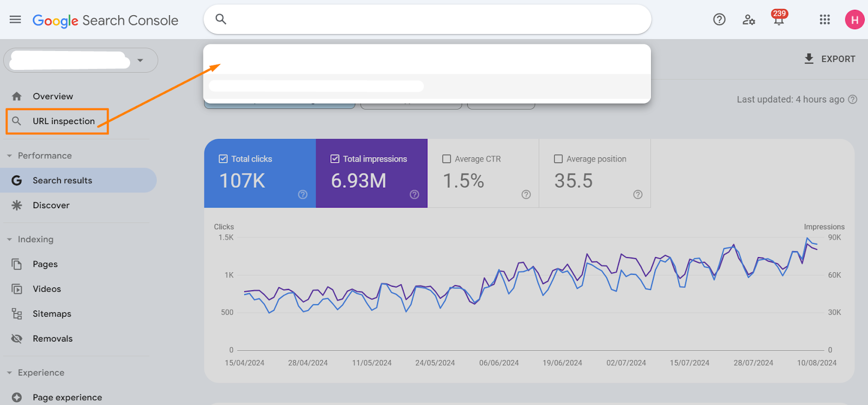
Task: Click help icon beside Last updated
Action: click(853, 99)
